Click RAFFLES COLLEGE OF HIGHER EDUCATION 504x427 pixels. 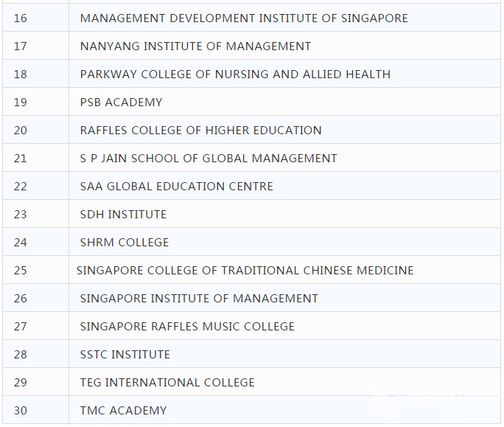pos(201,130)
